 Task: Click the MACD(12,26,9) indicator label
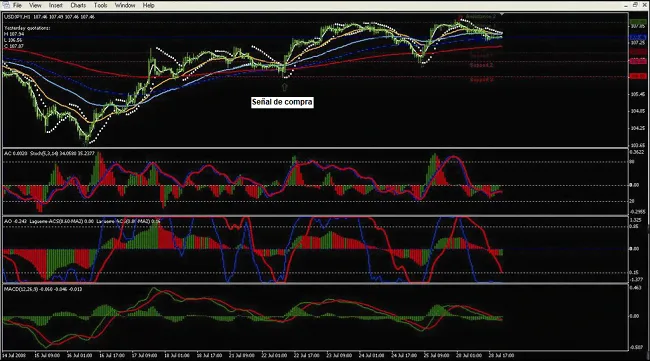tap(43, 289)
